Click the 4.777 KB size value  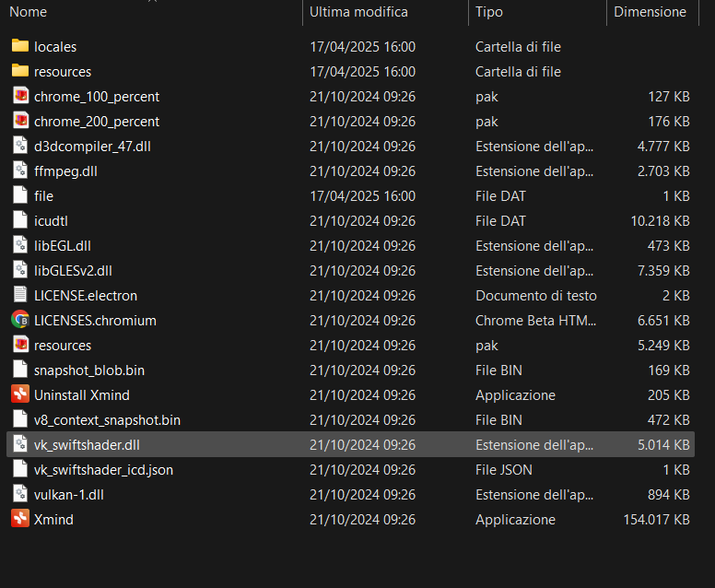(x=663, y=147)
